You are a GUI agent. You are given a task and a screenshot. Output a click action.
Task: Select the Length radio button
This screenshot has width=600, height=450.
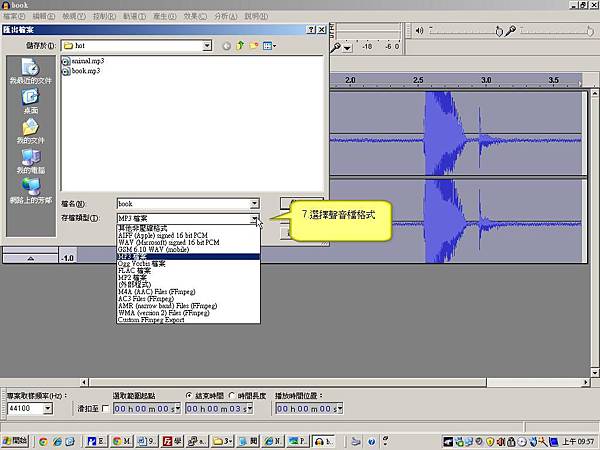pos(232,396)
